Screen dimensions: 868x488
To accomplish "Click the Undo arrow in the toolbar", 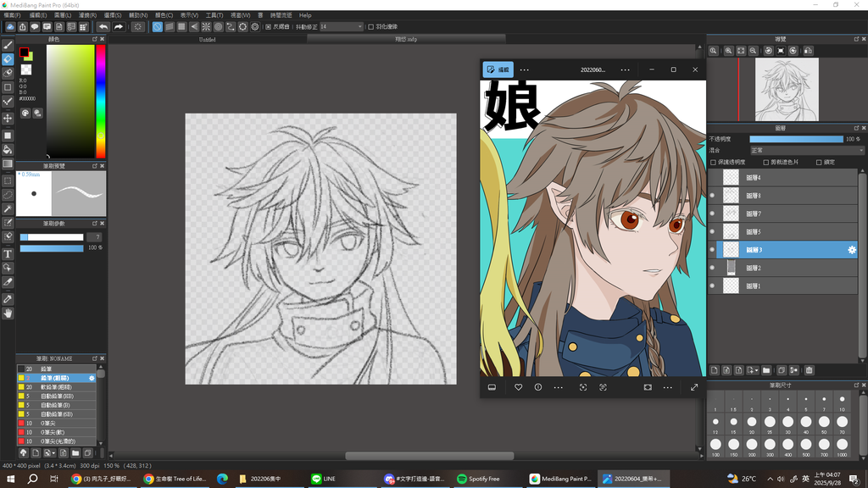I will (103, 27).
